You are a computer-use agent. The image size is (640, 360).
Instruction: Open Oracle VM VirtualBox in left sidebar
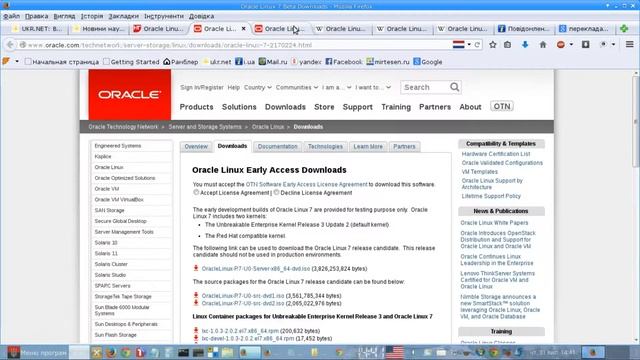coord(119,200)
